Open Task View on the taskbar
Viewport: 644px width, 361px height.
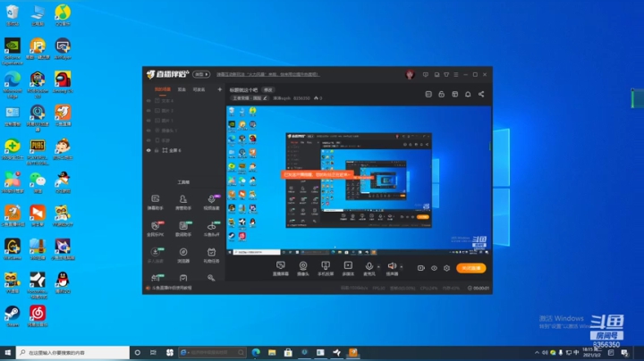pyautogui.click(x=153, y=352)
